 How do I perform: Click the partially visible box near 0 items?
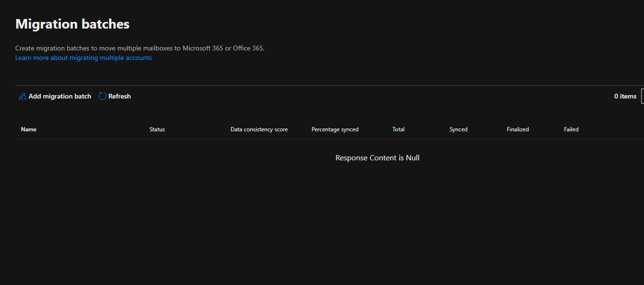click(x=643, y=96)
